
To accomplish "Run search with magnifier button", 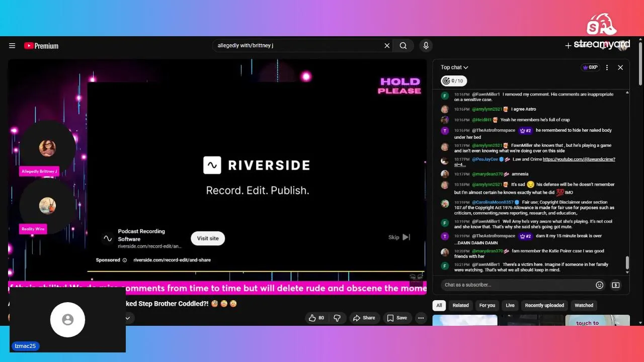I will (x=403, y=46).
